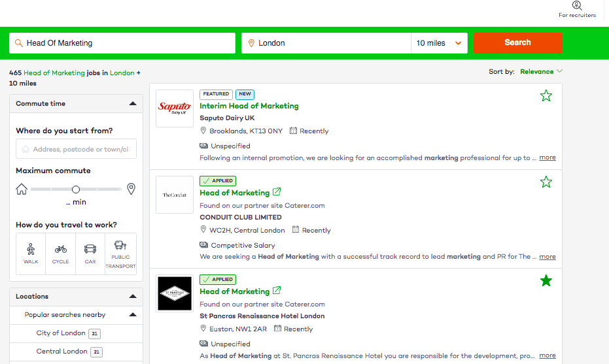The image size is (609, 364).
Task: Select the Public Transport travel option
Action: [120, 254]
